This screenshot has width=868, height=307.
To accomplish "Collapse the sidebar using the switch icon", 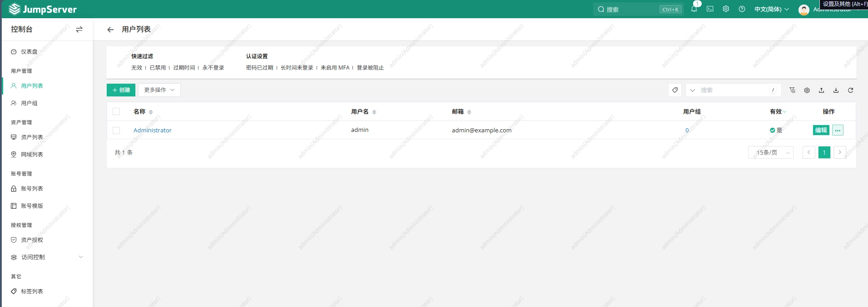I will 79,30.
